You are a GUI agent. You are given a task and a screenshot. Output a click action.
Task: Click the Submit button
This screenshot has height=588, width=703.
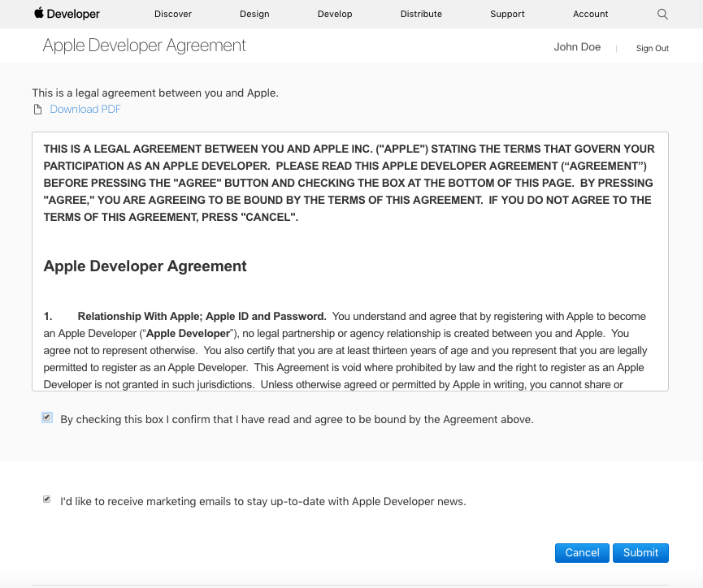tap(640, 552)
